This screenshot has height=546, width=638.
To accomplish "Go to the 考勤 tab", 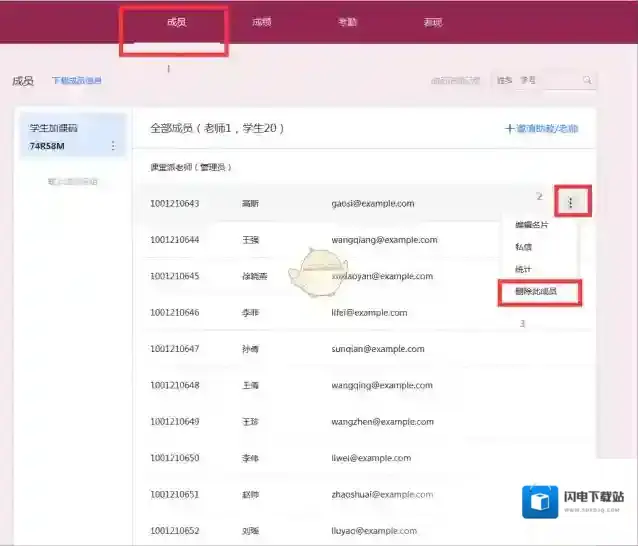I will tap(347, 21).
